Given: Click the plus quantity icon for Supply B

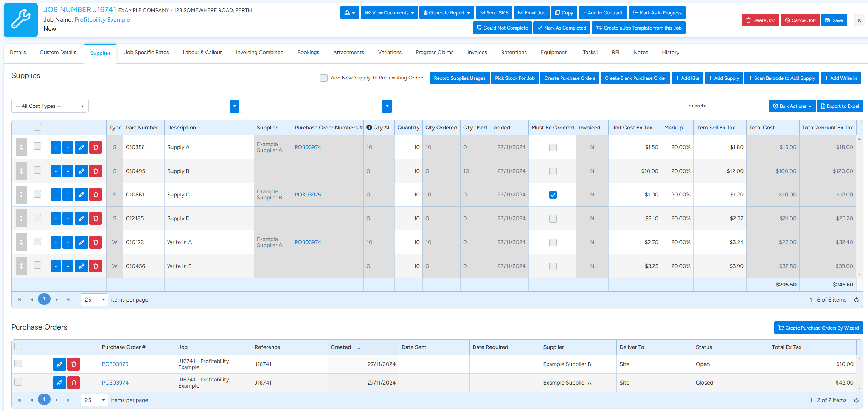Looking at the screenshot, I should click(x=68, y=171).
